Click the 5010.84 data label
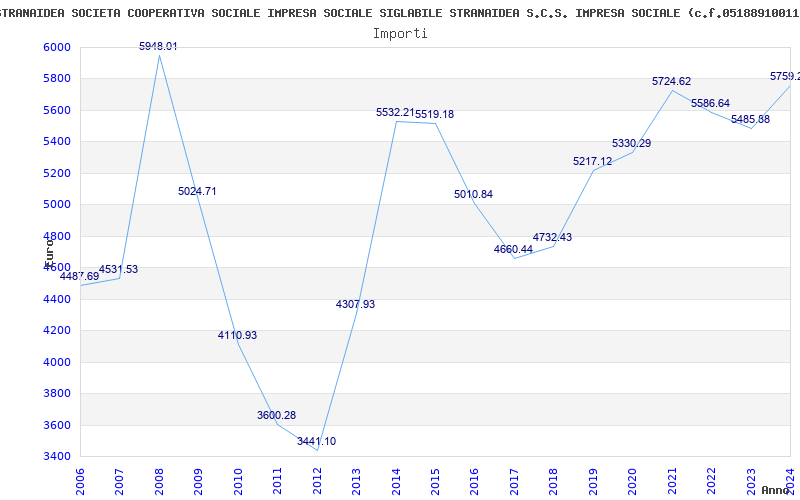 (x=473, y=194)
